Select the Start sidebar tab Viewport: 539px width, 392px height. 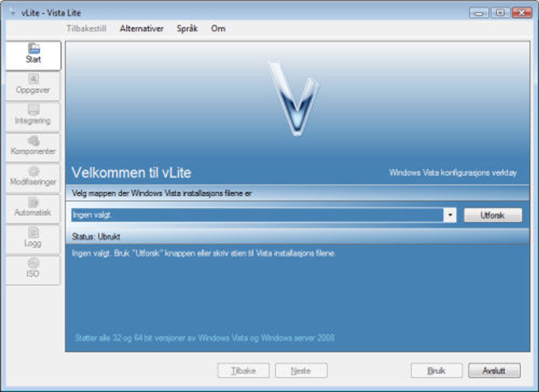pyautogui.click(x=33, y=55)
